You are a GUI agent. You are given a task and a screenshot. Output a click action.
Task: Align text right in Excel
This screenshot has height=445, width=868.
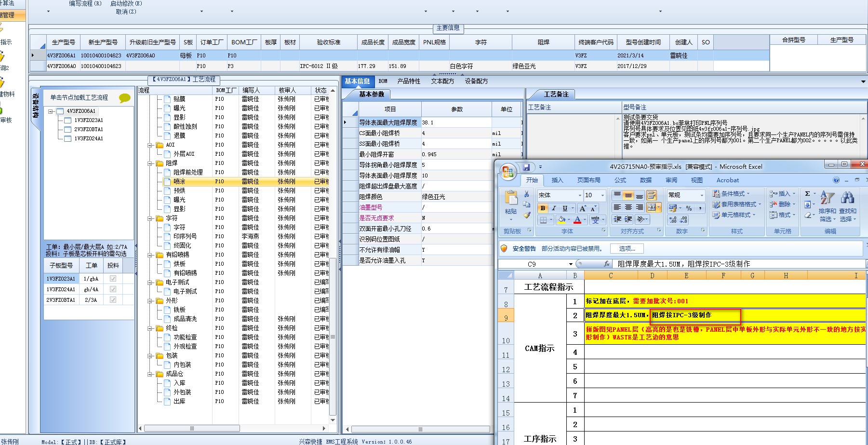click(x=639, y=207)
